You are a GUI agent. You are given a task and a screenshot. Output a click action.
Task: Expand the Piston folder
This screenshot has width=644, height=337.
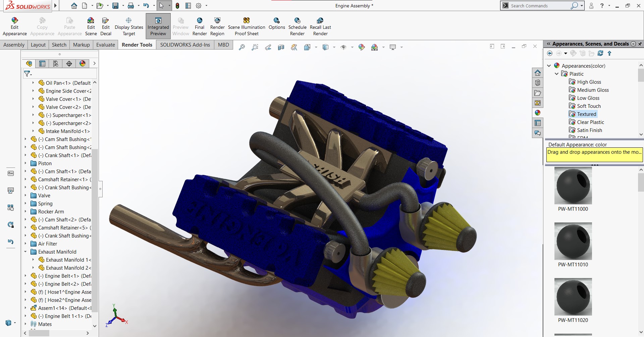click(25, 163)
